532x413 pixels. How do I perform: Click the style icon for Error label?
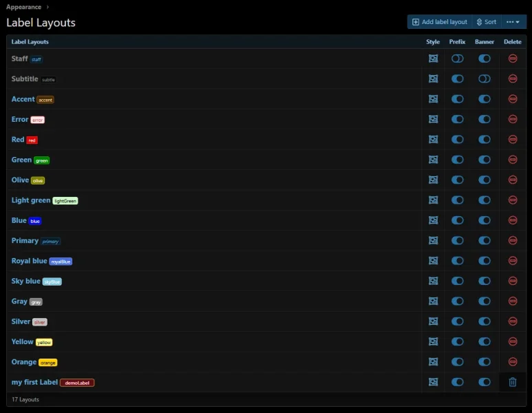click(x=433, y=119)
